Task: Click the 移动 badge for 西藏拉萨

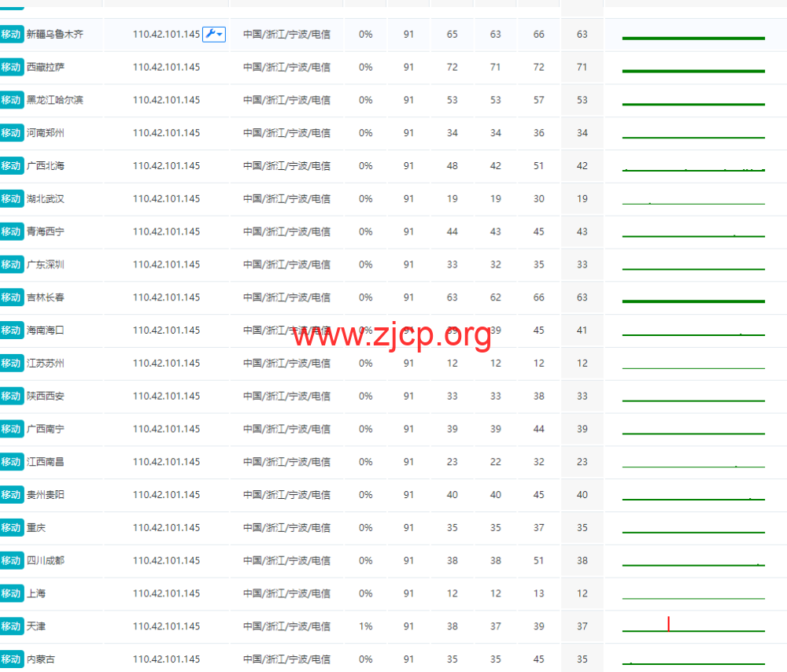Action: point(11,67)
